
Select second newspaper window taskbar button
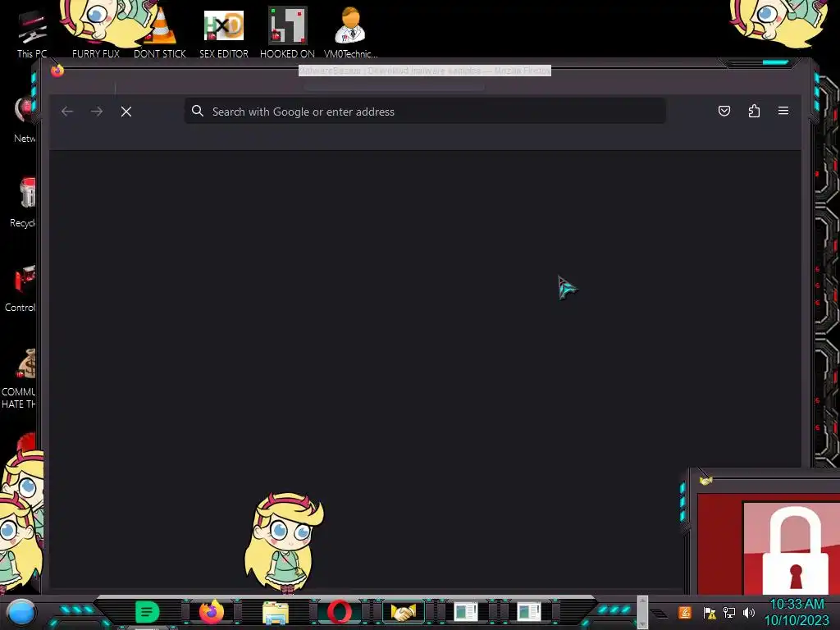pyautogui.click(x=529, y=612)
